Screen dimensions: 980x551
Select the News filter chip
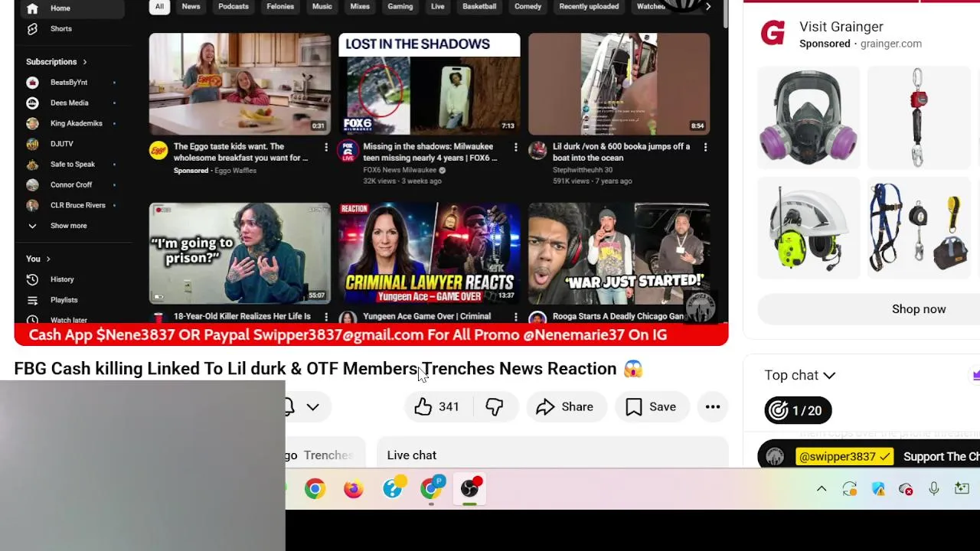tap(191, 7)
